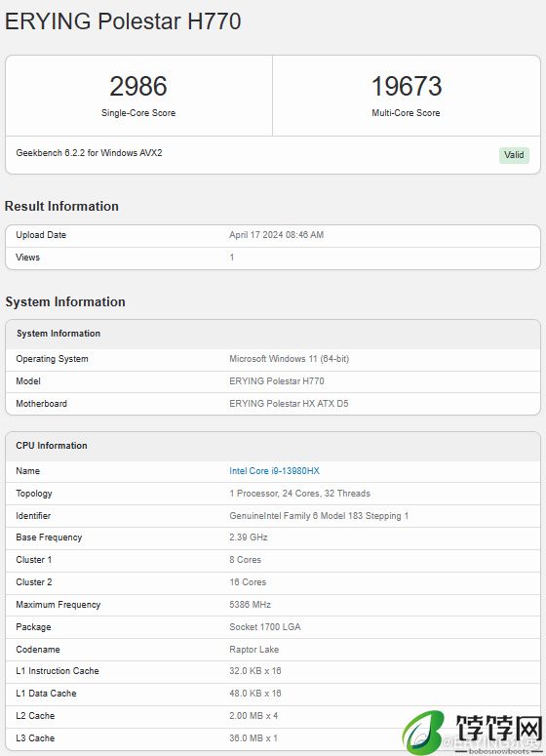Click upload date April 17 2024 08:46 AM
This screenshot has width=546, height=756.
tap(277, 235)
